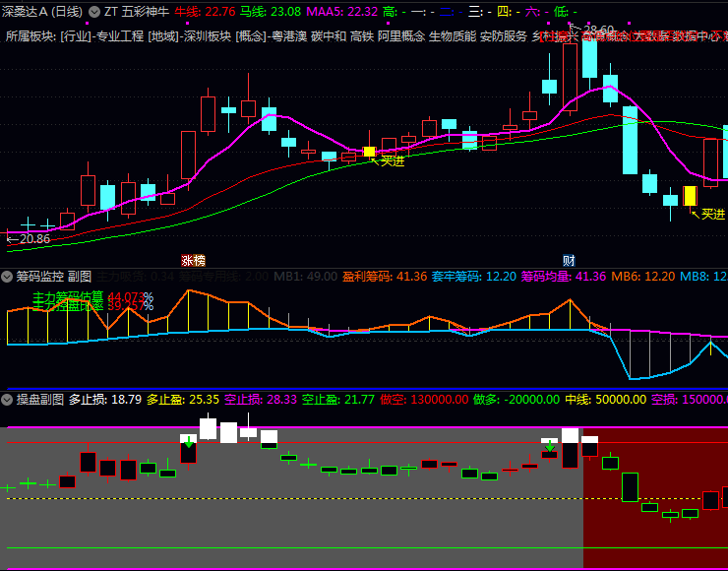The height and width of the screenshot is (571, 728).
Task: Click the 28.60 high price marker
Action: [x=597, y=30]
